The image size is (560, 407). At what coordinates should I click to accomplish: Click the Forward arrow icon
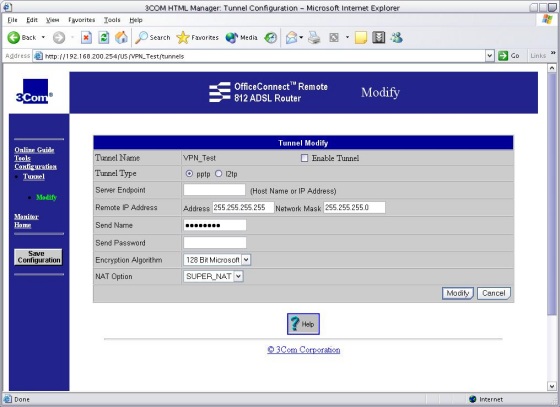click(59, 37)
